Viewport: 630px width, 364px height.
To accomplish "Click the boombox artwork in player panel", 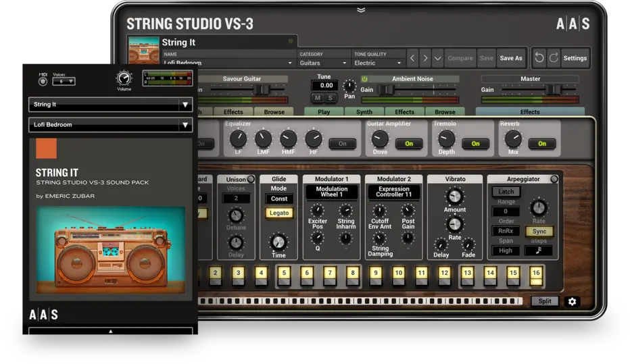I will (x=110, y=250).
